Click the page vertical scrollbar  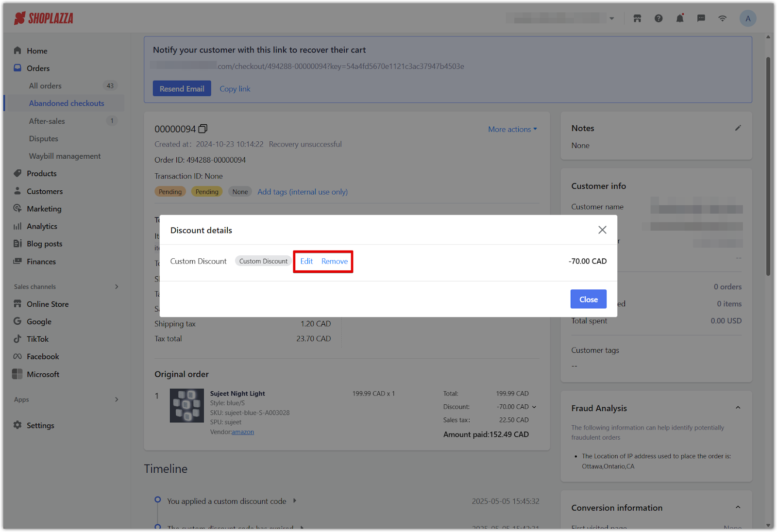(768, 166)
